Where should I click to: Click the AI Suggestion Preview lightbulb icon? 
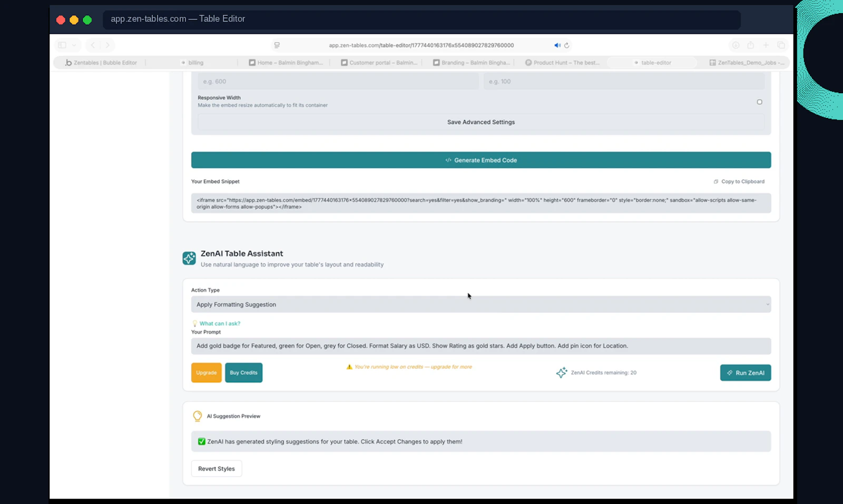pyautogui.click(x=197, y=416)
